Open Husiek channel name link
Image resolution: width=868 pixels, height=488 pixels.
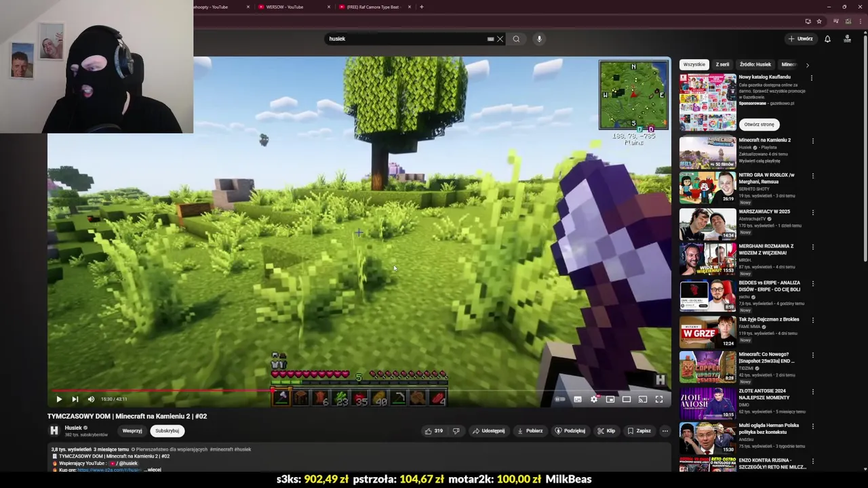pos(73,428)
